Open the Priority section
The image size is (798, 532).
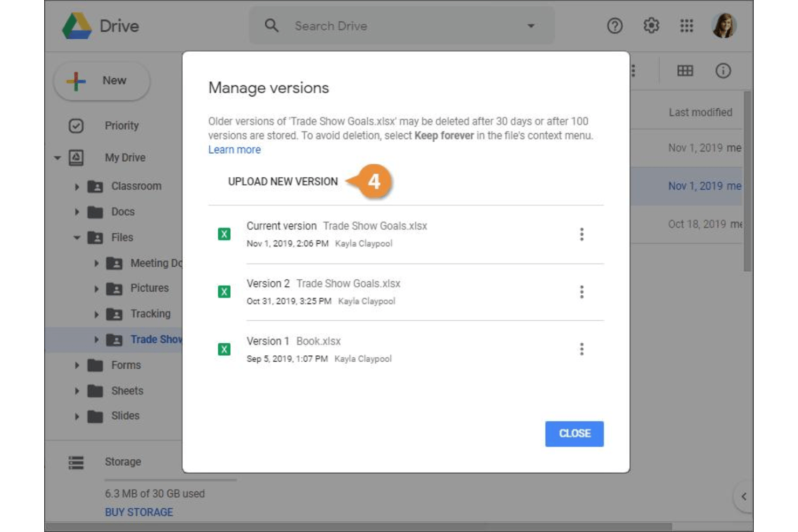[122, 126]
